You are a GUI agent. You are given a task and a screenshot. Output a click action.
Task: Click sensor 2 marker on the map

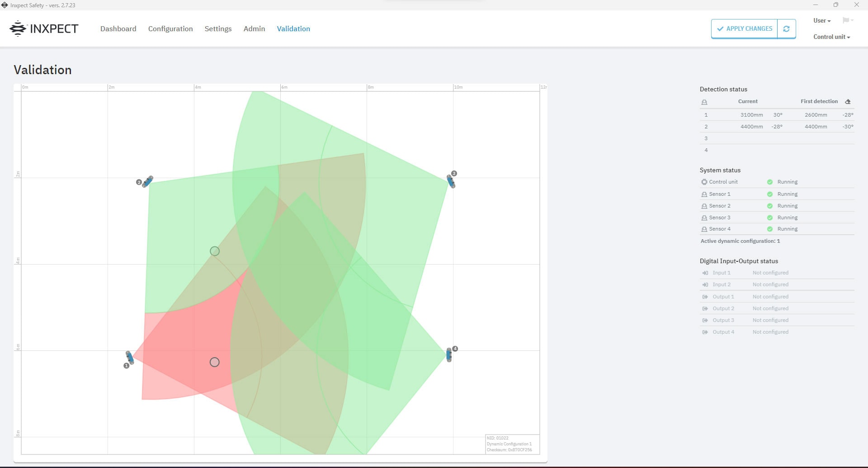[147, 181]
